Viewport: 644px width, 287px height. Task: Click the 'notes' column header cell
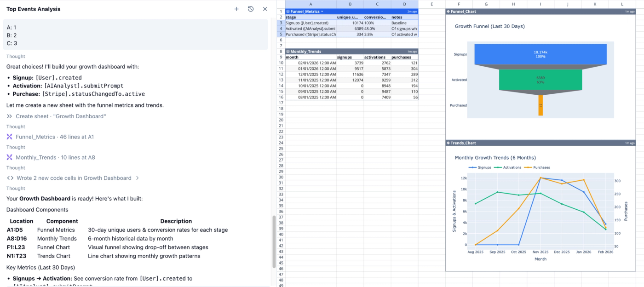click(x=405, y=17)
